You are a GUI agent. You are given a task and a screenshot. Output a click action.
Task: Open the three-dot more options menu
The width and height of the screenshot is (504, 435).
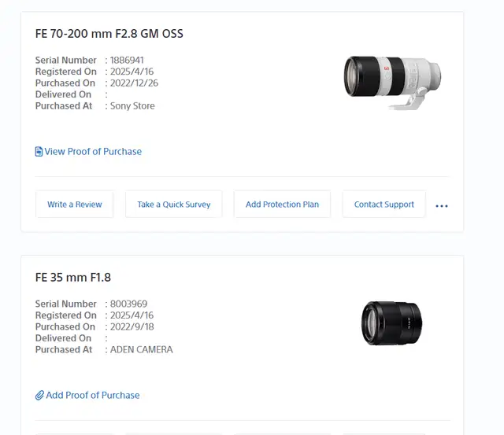click(x=442, y=206)
